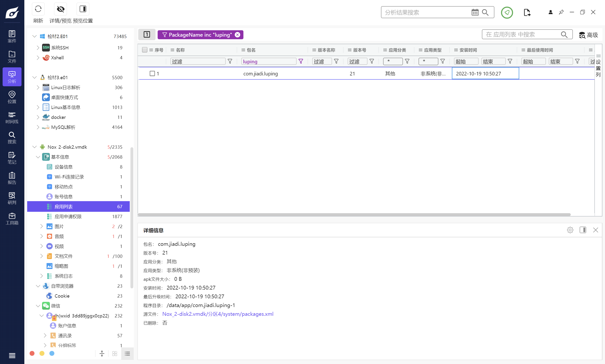The width and height of the screenshot is (605, 364).
Task: Open the 笔记 sidebar section
Action: click(12, 158)
